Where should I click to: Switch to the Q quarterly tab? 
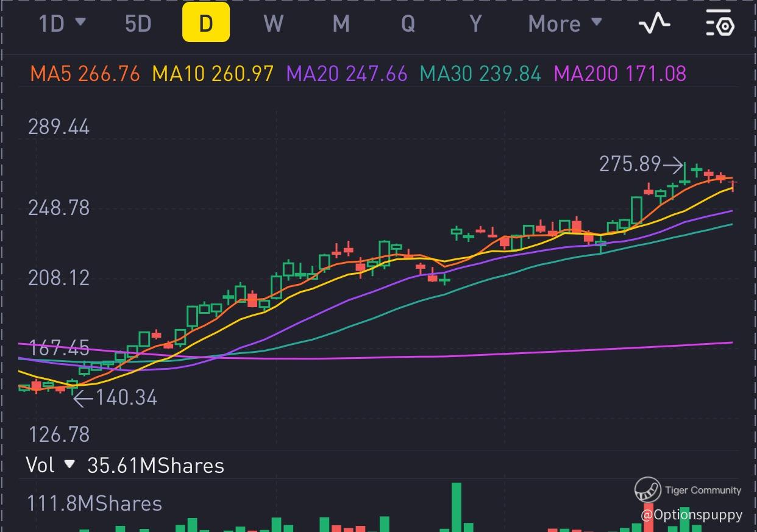tap(408, 24)
